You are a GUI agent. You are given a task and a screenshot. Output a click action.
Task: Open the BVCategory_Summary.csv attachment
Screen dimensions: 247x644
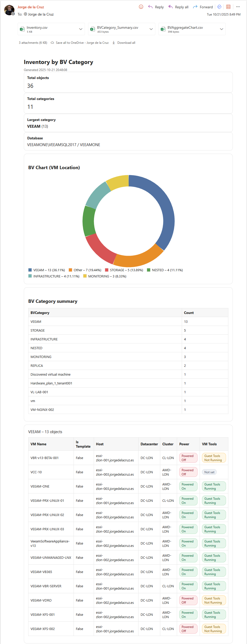pyautogui.click(x=122, y=29)
